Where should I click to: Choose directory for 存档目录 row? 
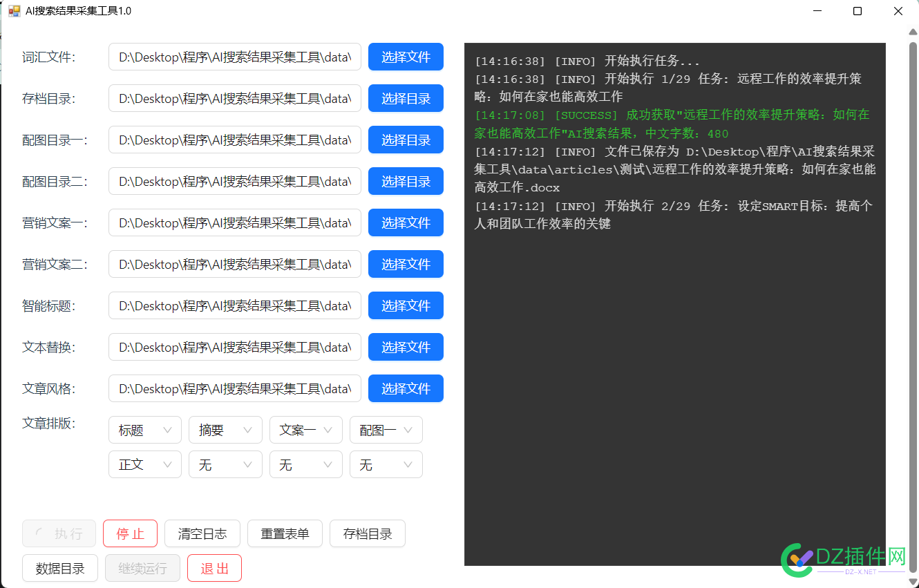[406, 98]
